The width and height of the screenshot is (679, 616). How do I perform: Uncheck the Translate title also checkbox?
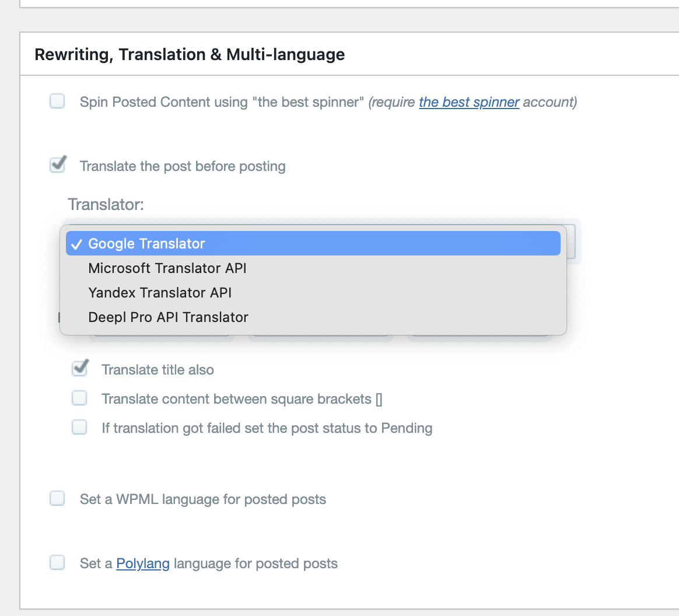click(79, 369)
